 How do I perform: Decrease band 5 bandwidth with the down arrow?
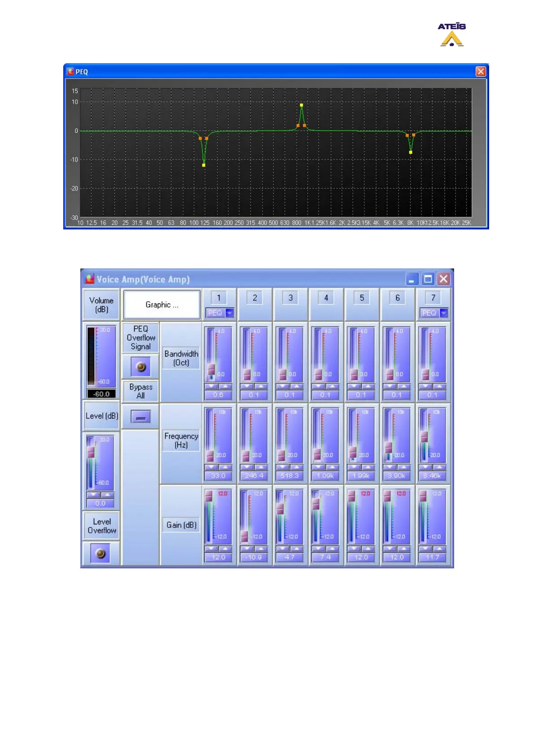click(x=354, y=387)
